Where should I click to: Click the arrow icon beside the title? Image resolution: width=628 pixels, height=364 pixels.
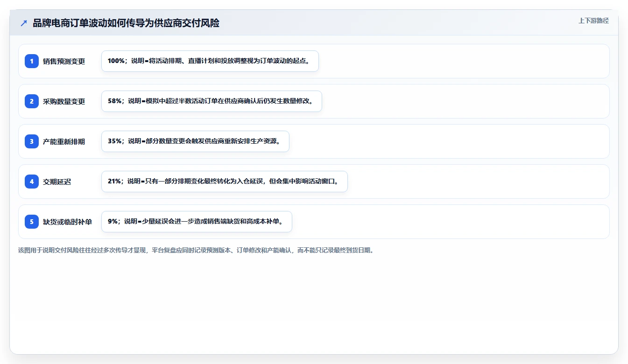point(24,23)
